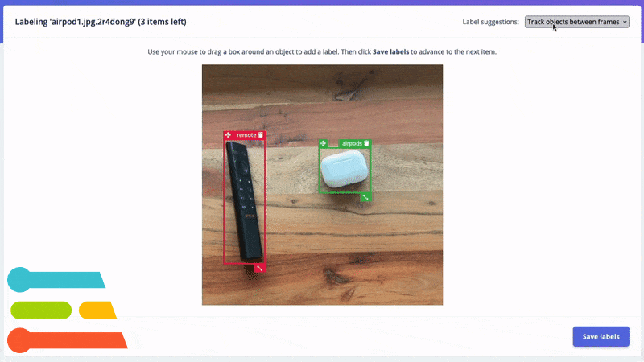644x362 pixels.
Task: Click the move handle icon on remote box
Action: click(228, 134)
